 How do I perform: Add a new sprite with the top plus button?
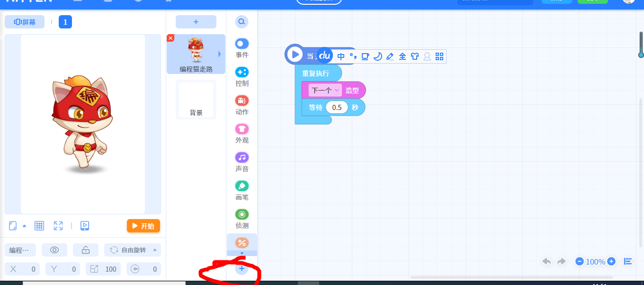[x=196, y=22]
